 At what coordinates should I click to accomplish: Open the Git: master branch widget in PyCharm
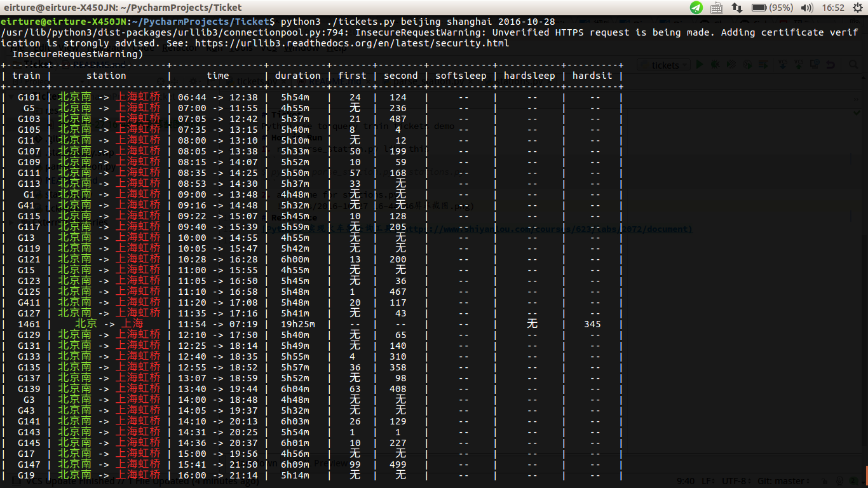pos(784,481)
